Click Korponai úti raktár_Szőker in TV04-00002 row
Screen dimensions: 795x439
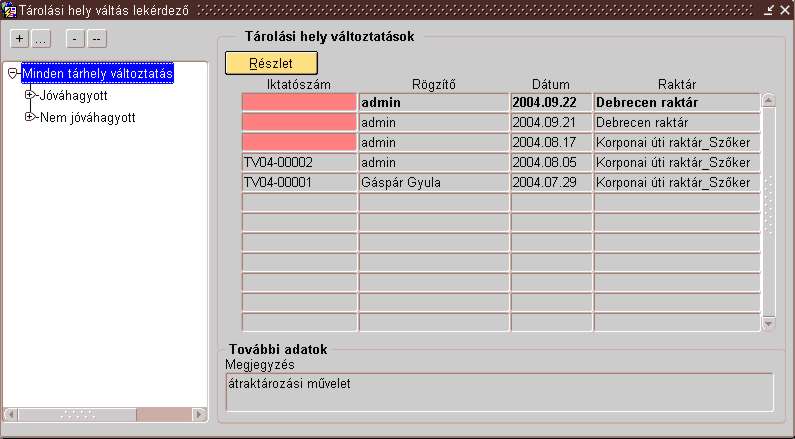[x=677, y=162]
